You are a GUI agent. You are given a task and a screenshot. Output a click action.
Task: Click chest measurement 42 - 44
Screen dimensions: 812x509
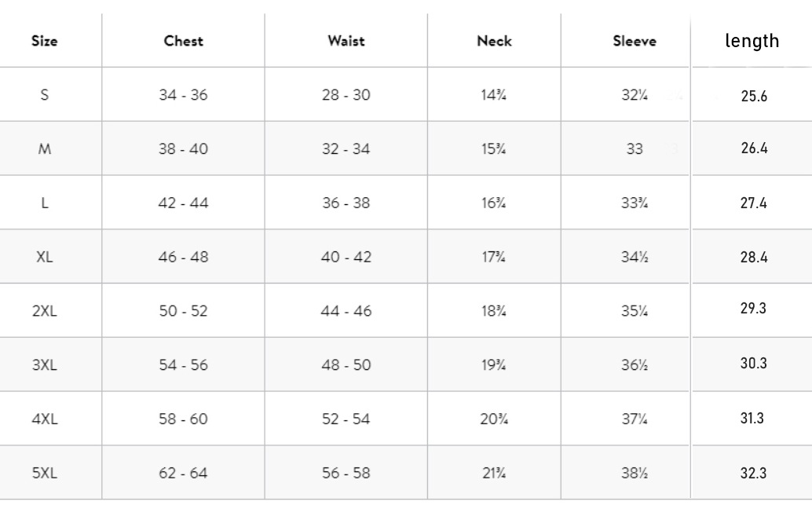(184, 203)
